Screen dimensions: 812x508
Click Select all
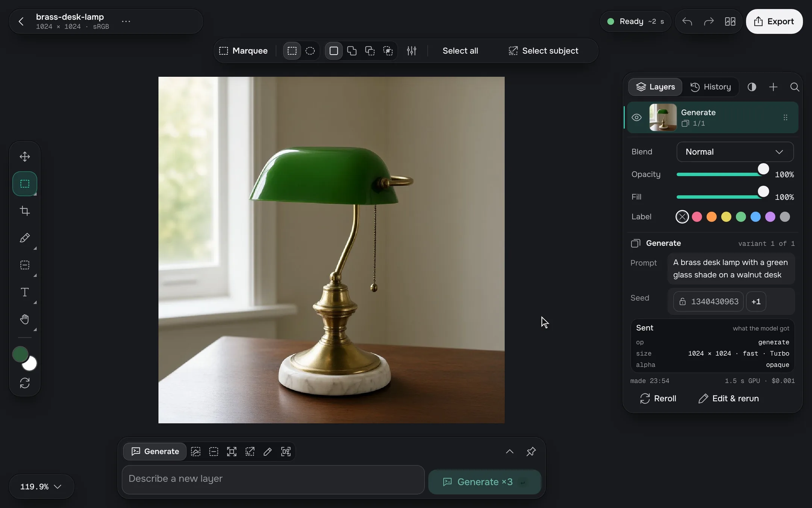pyautogui.click(x=460, y=51)
